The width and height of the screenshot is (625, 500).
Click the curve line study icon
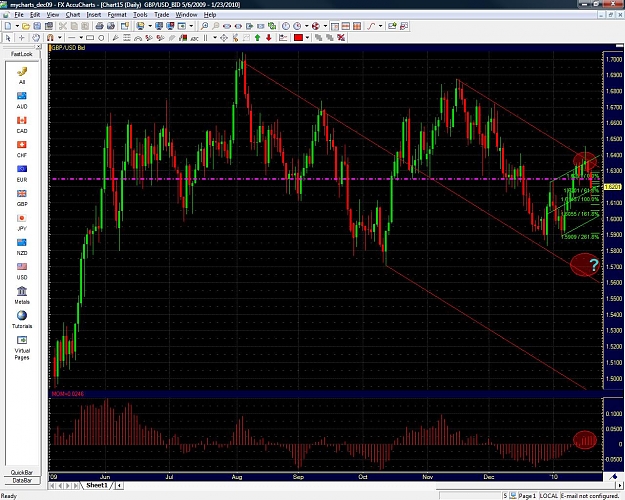[371, 26]
